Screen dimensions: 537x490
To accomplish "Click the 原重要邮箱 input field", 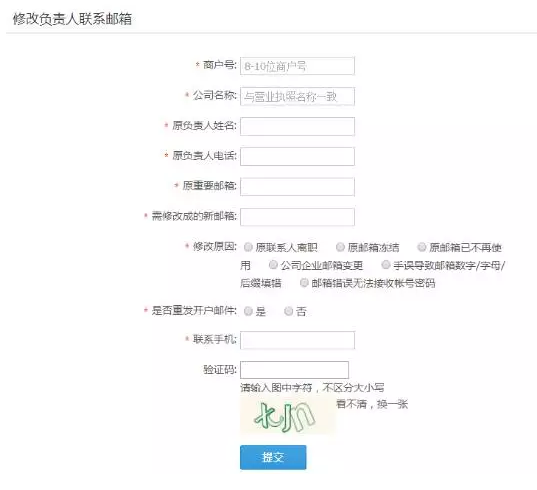I will click(297, 187).
